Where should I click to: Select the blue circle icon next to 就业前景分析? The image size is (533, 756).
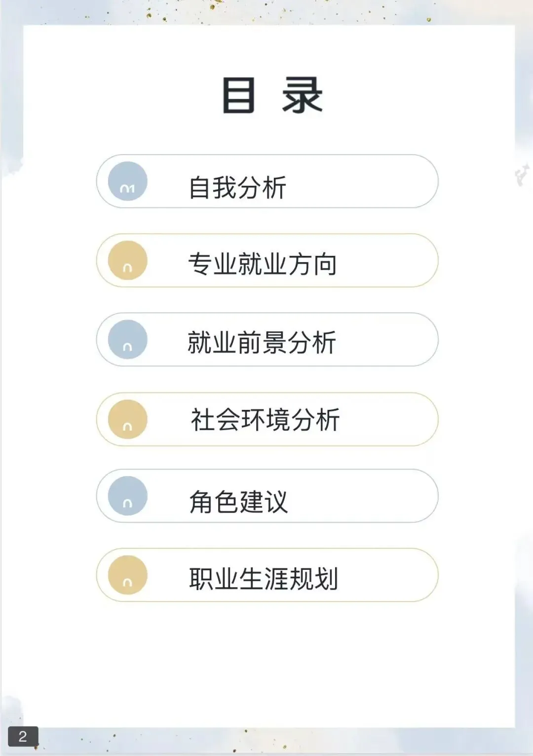coord(128,339)
